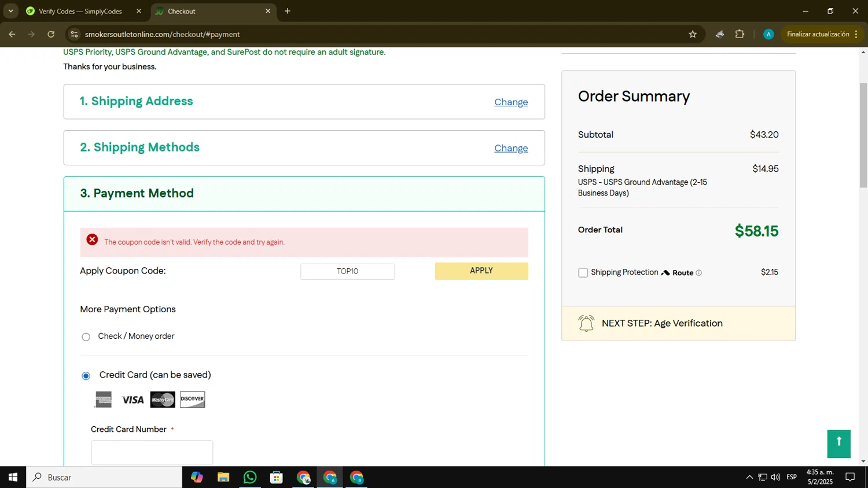Image resolution: width=868 pixels, height=488 pixels.
Task: Click the red error X icon
Action: tap(92, 239)
